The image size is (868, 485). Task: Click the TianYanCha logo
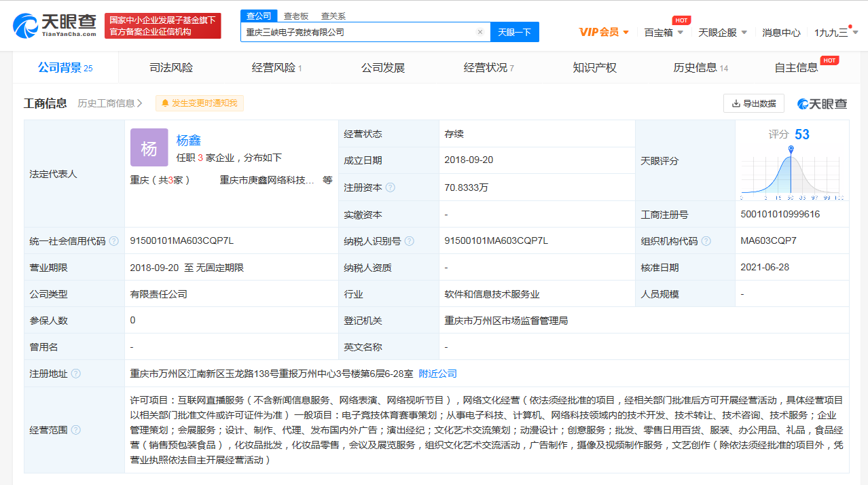[54, 26]
